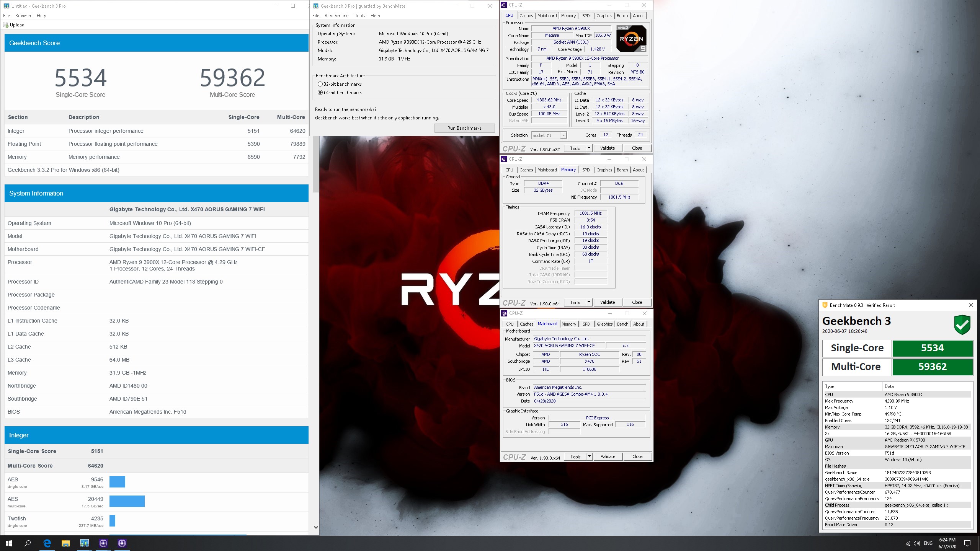Launch Microsoft Edge from the taskbar
Screen dimensions: 980x551
[x=47, y=543]
